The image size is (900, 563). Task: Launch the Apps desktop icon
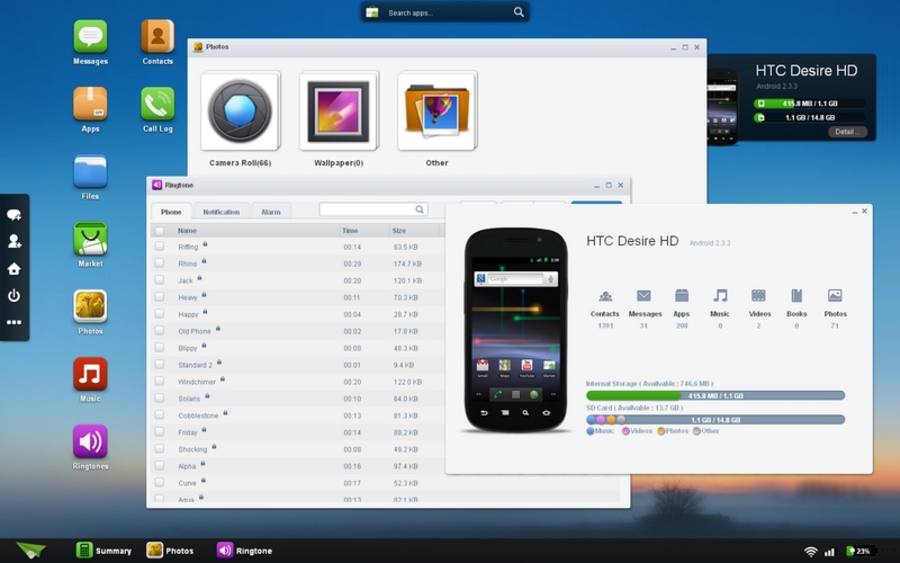(x=90, y=104)
